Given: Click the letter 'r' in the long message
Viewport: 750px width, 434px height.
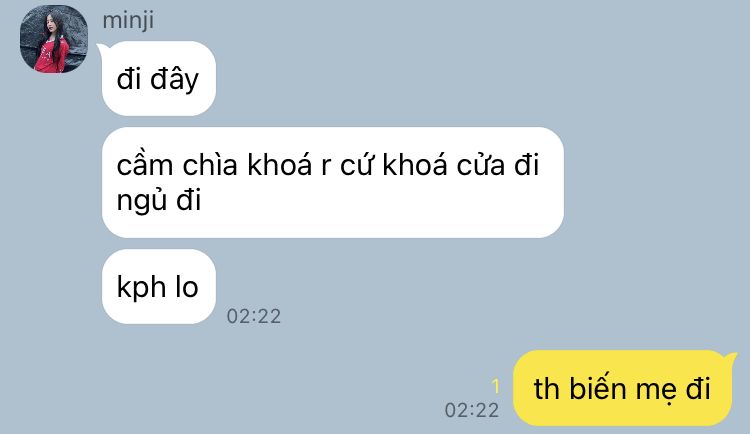Looking at the screenshot, I should (x=325, y=167).
